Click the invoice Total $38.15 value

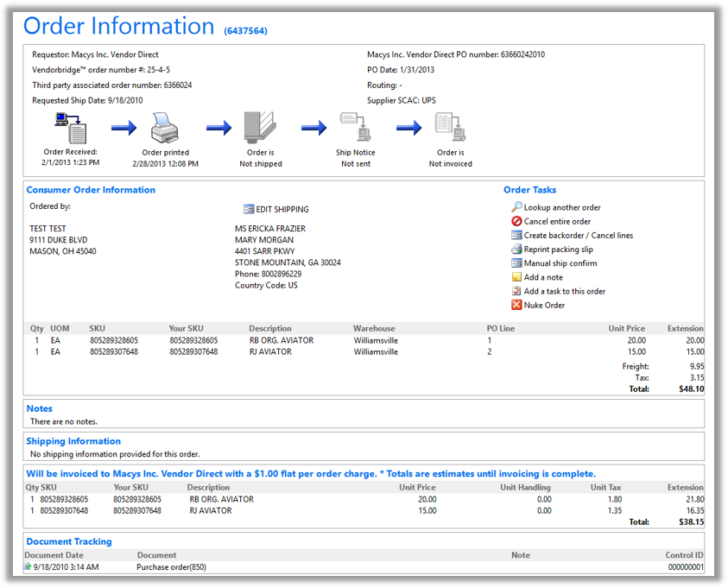tap(692, 522)
